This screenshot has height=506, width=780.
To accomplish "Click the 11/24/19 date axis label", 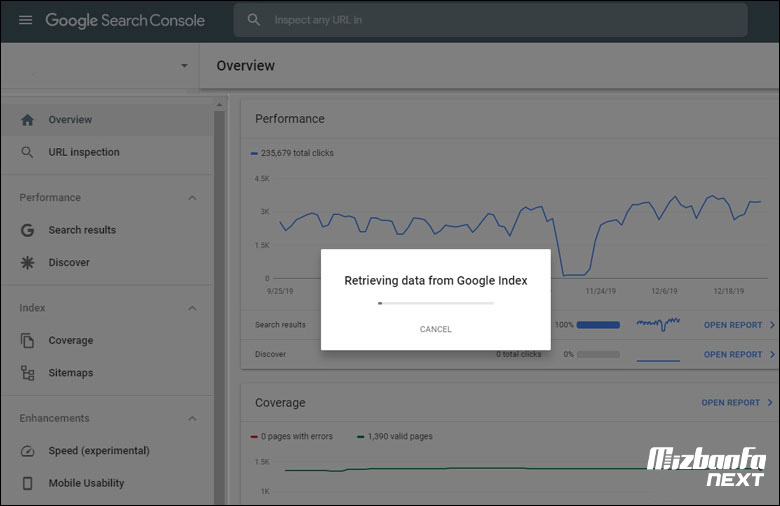I will click(600, 291).
